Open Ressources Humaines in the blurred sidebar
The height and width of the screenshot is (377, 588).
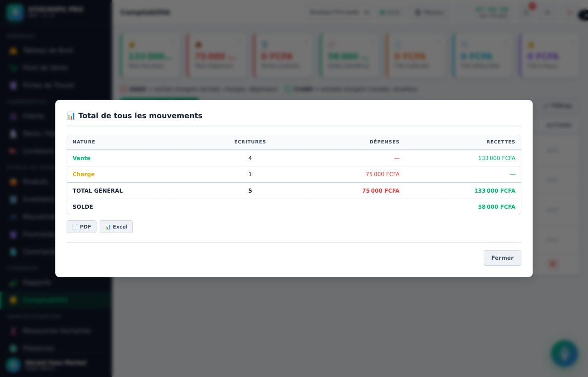[56, 331]
